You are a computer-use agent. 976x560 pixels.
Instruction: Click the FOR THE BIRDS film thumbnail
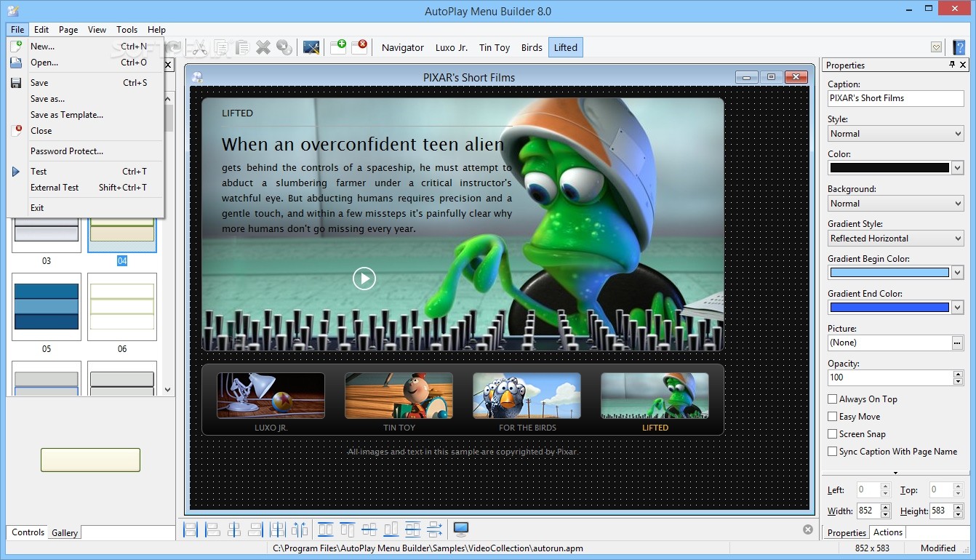(527, 396)
